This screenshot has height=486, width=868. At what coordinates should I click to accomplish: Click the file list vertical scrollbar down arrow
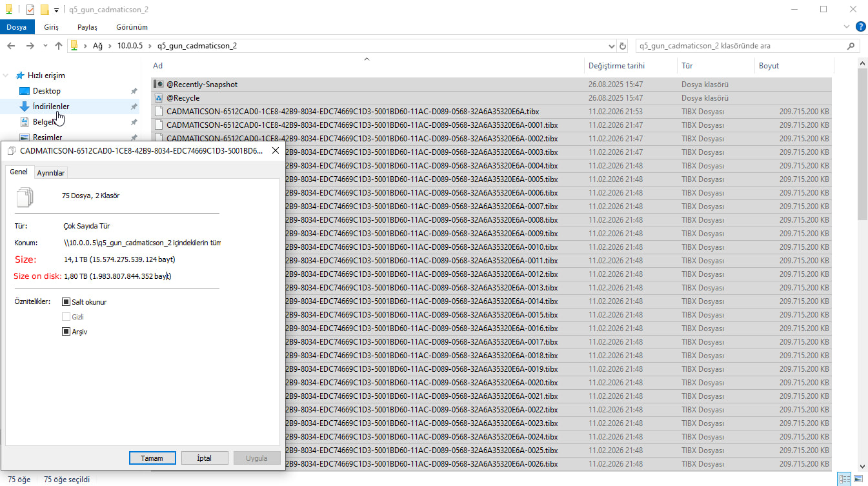click(x=862, y=465)
